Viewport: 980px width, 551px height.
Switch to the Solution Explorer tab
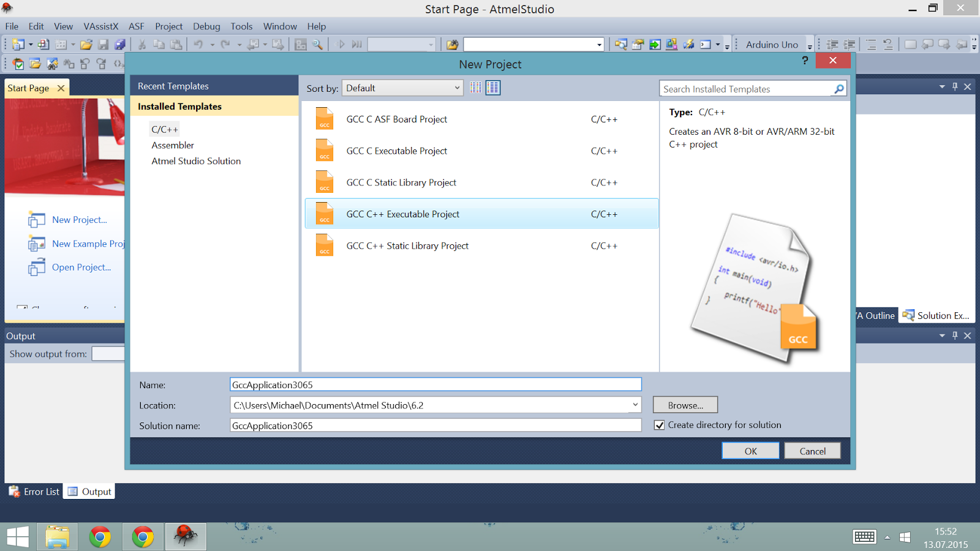936,315
